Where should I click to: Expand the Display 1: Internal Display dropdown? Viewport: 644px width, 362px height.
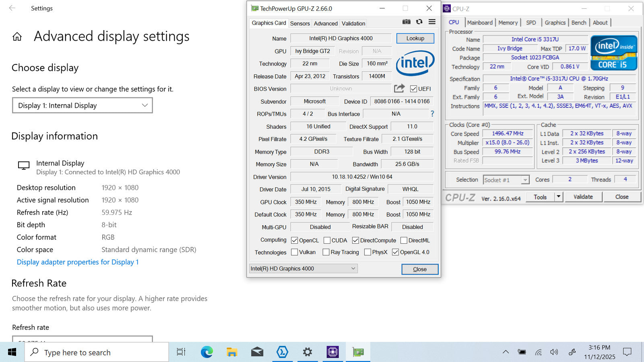point(82,105)
